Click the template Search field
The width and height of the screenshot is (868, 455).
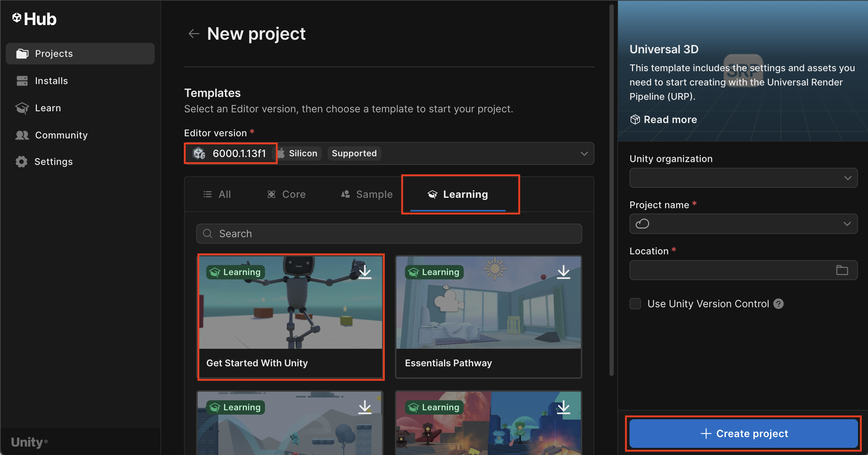[x=389, y=234]
